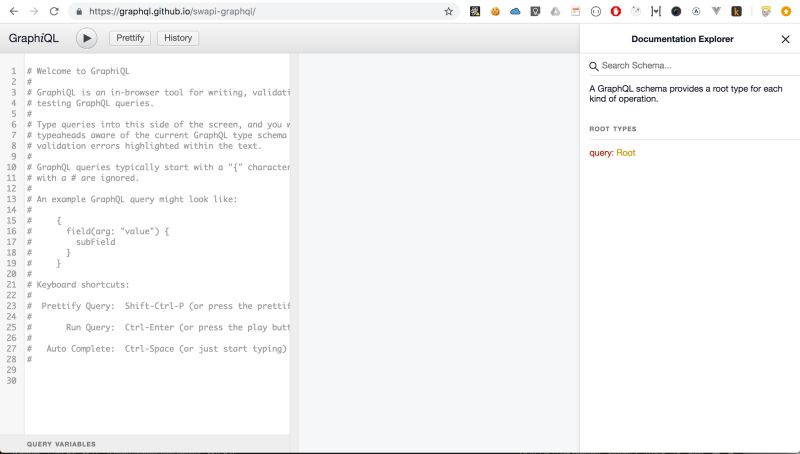800x454 pixels.
Task: Click the Prettify button
Action: pyautogui.click(x=130, y=38)
